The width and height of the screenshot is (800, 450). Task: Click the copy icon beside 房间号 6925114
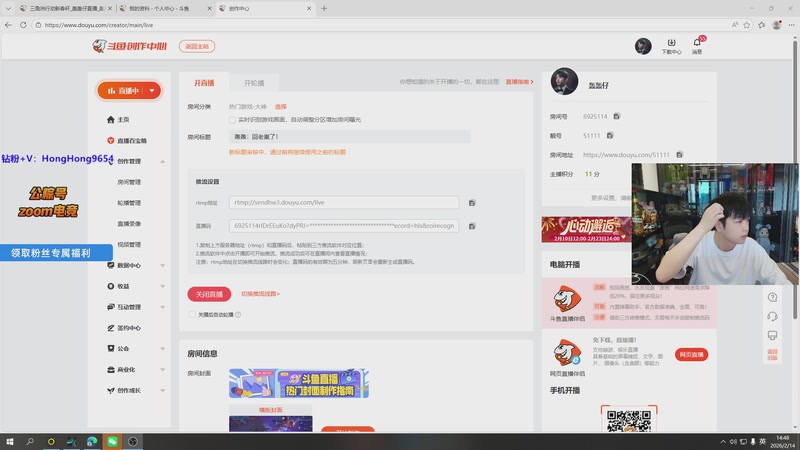click(x=617, y=117)
